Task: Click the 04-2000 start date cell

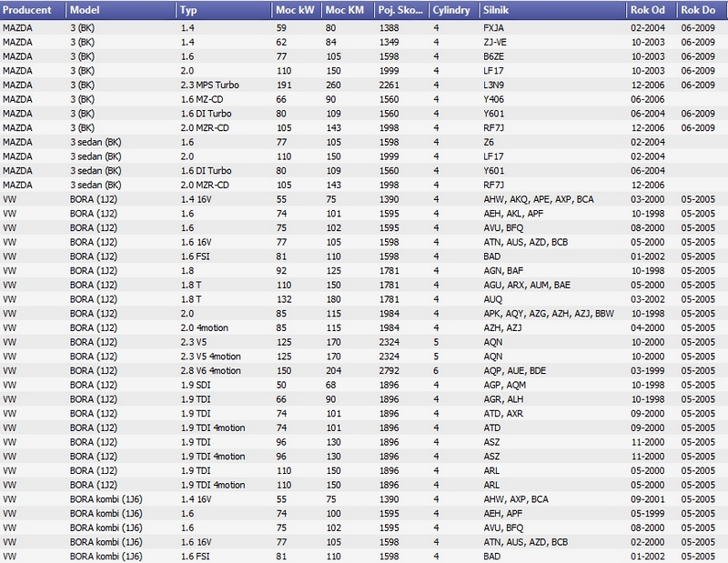Action: click(648, 327)
